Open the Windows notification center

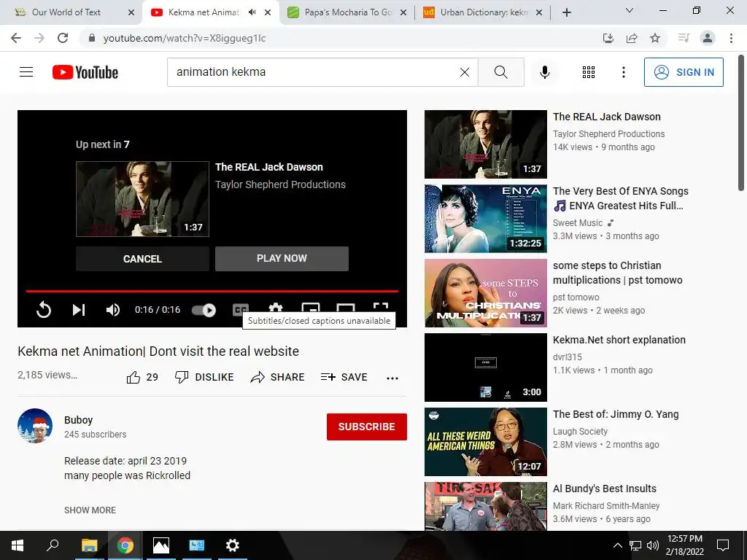tap(723, 545)
